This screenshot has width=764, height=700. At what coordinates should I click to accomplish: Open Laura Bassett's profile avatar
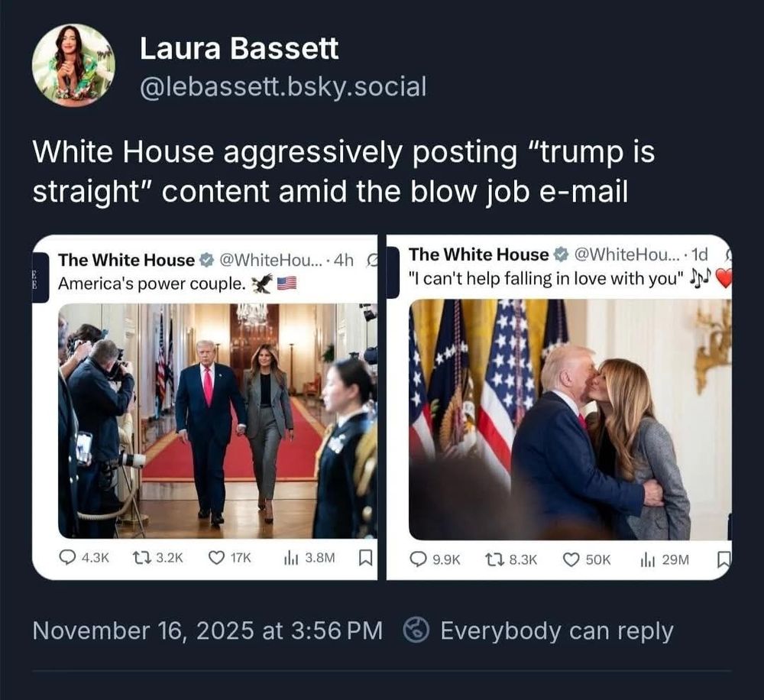(73, 64)
